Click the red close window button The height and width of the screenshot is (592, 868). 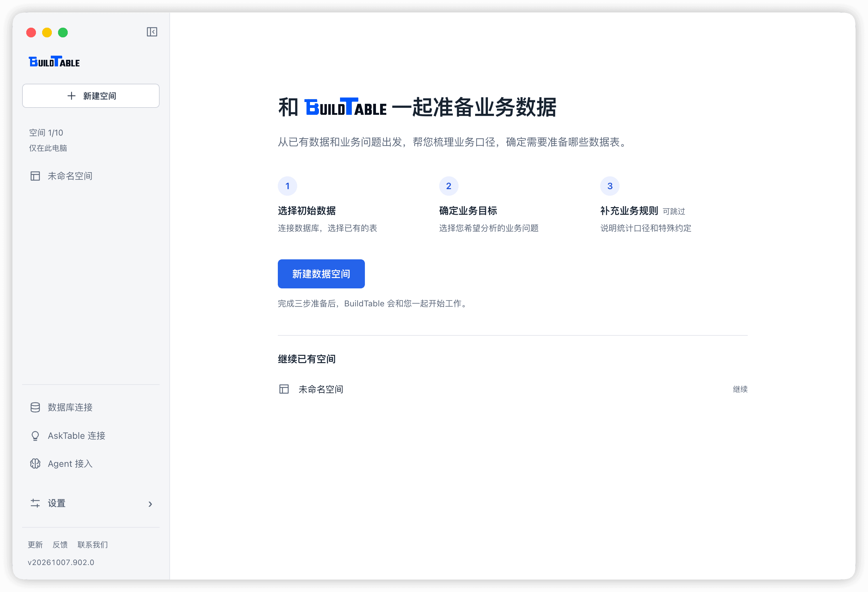(x=31, y=33)
